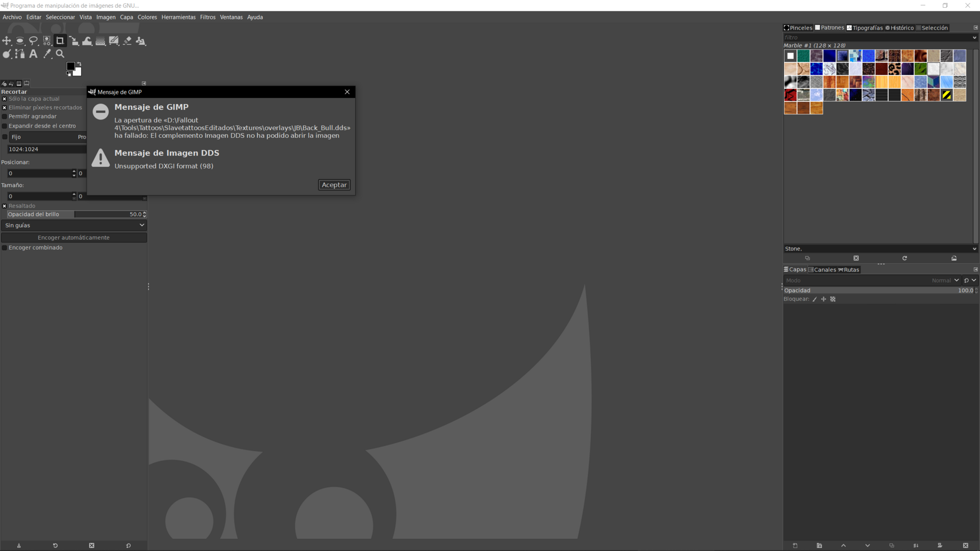
Task: Refresh patterns list
Action: pos(904,258)
